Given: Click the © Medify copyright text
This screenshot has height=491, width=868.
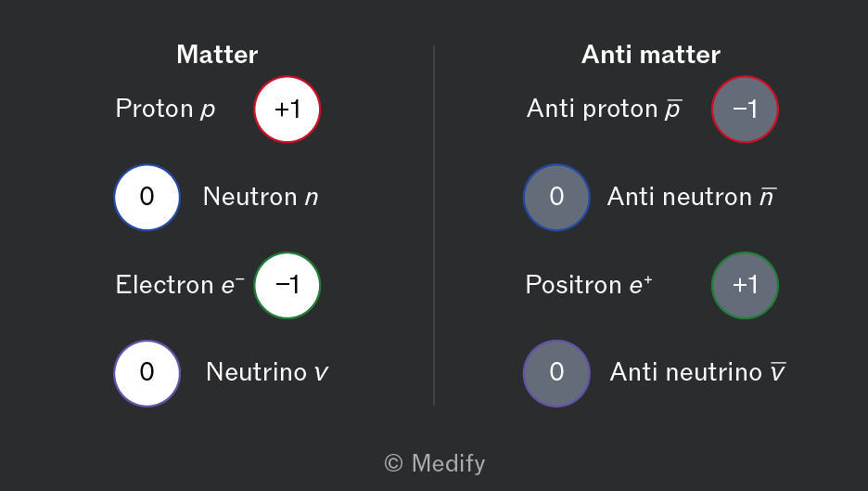Looking at the screenshot, I should 435,463.
